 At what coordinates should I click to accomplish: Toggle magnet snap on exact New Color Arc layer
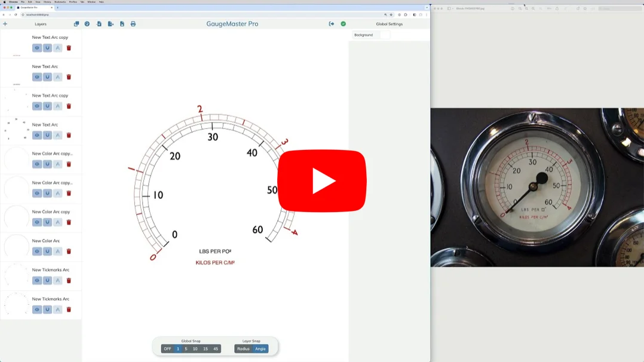[x=47, y=251]
